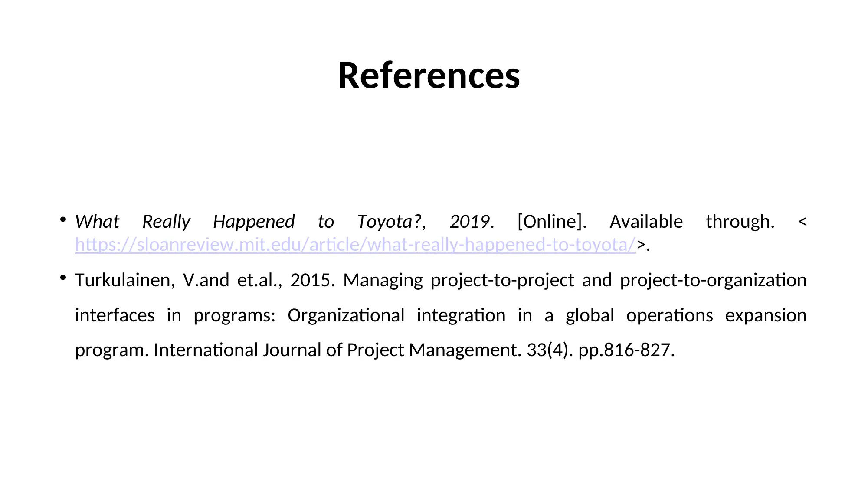This screenshot has height=488, width=868.
Task: Open the sloanreview.mit.edu Toyota article link
Action: (355, 245)
